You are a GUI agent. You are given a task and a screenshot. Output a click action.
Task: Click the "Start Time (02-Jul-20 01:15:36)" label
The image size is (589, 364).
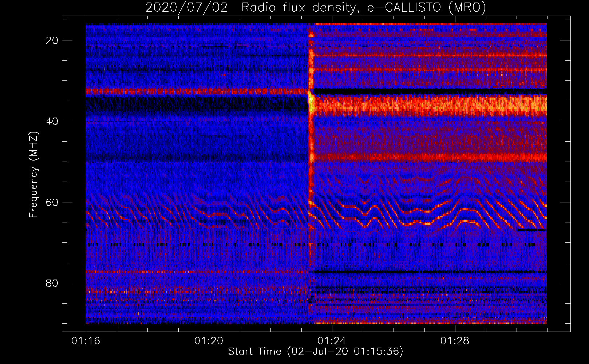[316, 352]
